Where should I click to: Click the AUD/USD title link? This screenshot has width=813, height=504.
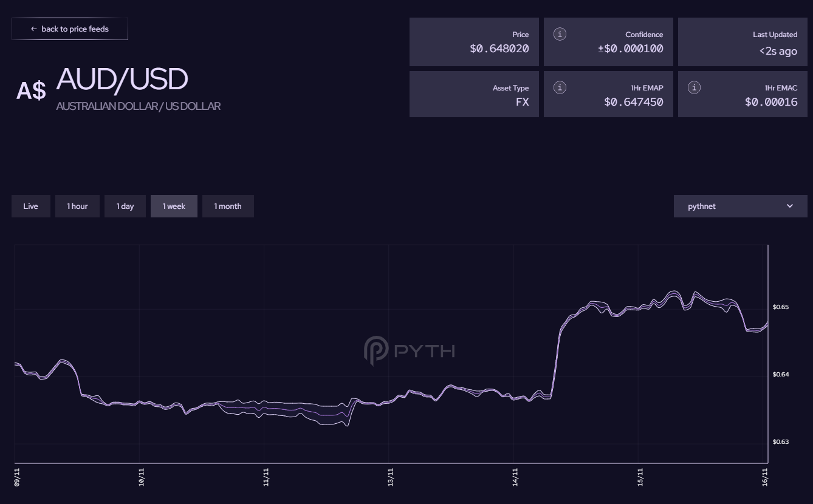[x=121, y=79]
